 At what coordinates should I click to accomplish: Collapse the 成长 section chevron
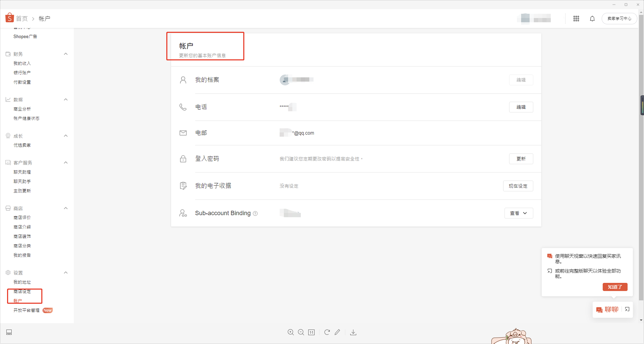(x=66, y=136)
